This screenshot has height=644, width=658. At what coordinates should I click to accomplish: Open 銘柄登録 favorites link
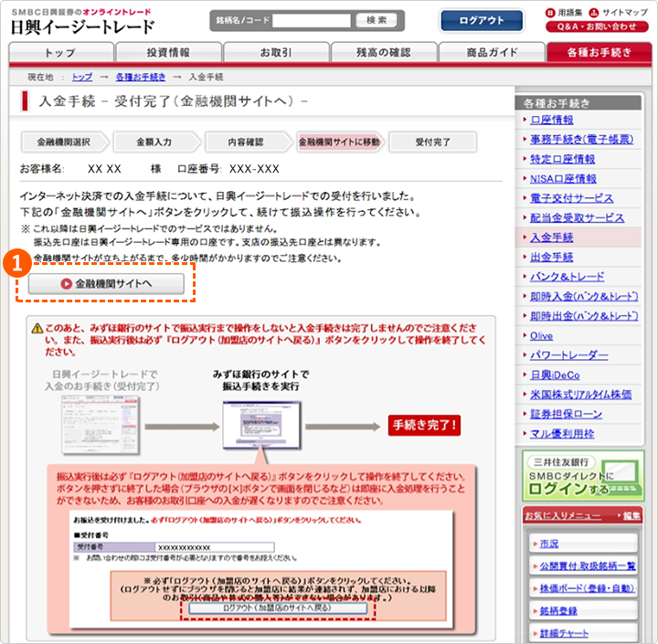pos(558,611)
